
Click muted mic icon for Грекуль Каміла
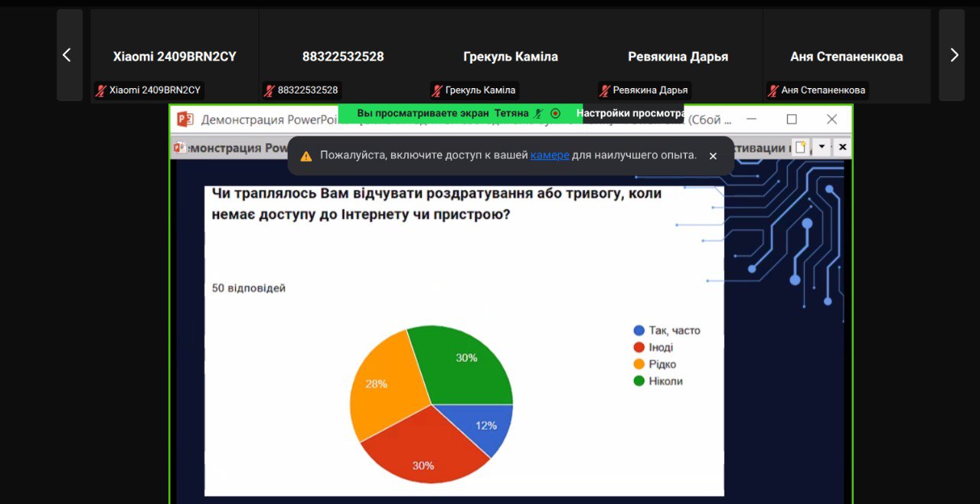436,90
